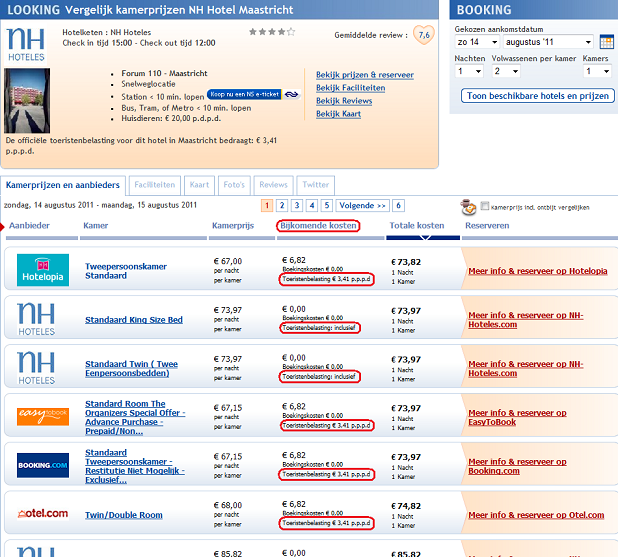Viewport: 618px width, 557px height.
Task: Enable kamerprijs incl. ontbijt vergelijken checkbox
Action: click(485, 205)
